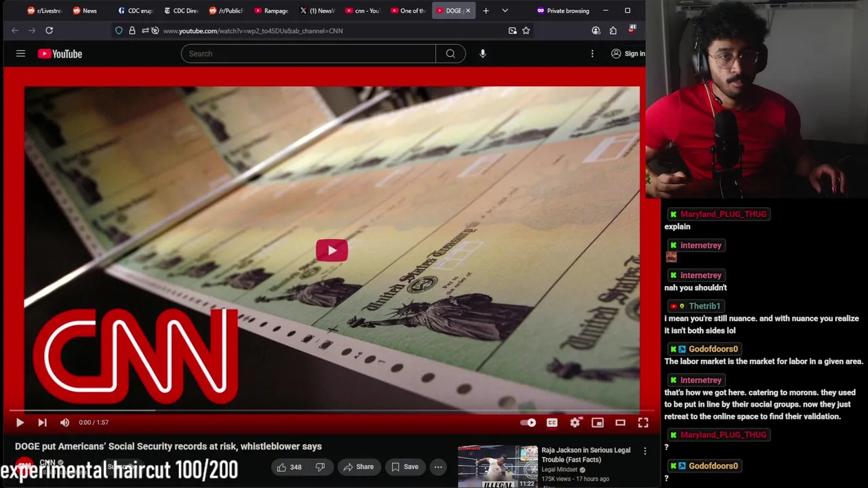
Task: Go to the YouTube home logo
Action: click(60, 54)
